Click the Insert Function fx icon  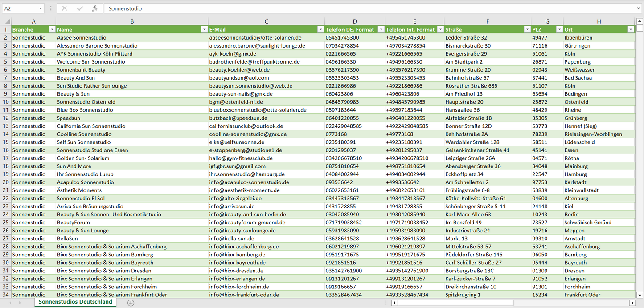(x=94, y=8)
